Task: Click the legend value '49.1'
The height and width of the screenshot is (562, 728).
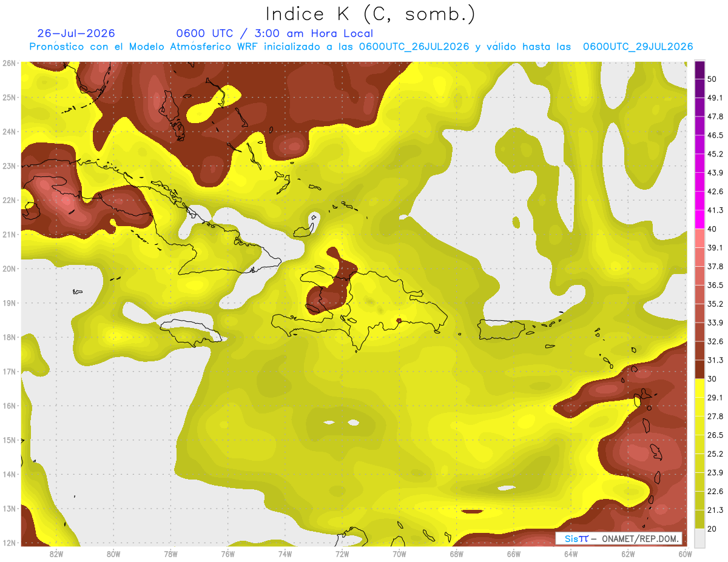Action: pyautogui.click(x=715, y=98)
